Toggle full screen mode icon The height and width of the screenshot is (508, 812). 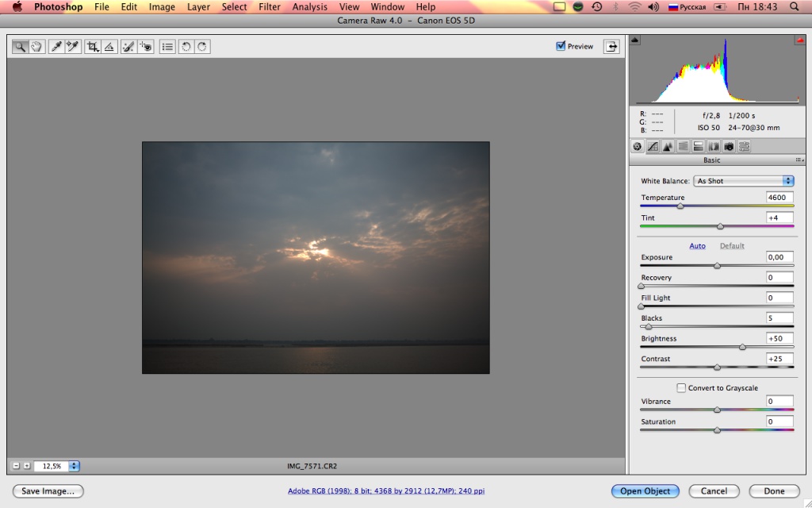[x=611, y=47]
